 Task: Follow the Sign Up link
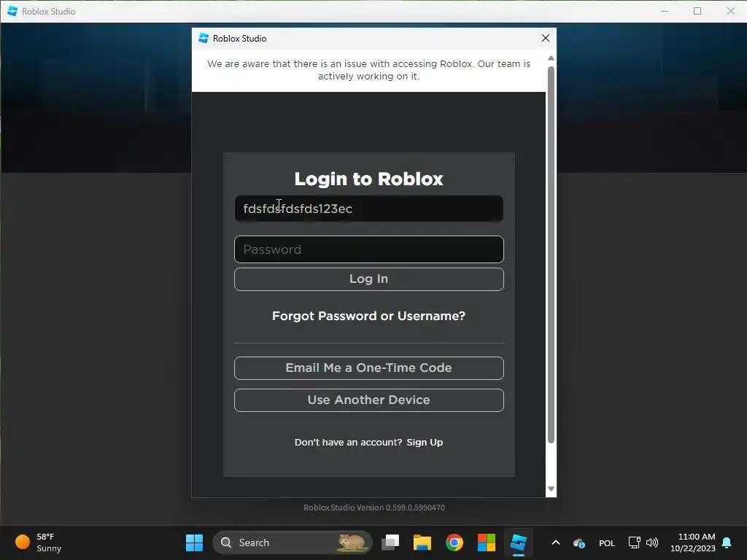[x=425, y=443]
